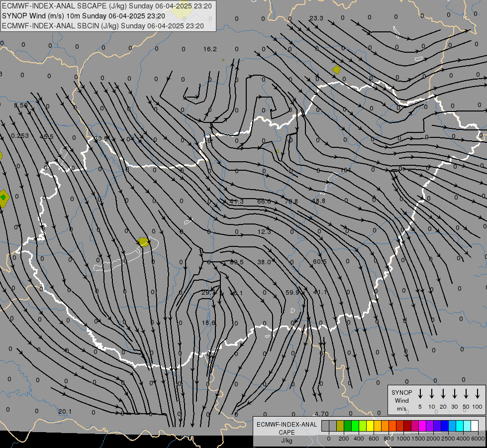Click the 4.70 value above the legend
487x448 pixels.
pos(321,414)
